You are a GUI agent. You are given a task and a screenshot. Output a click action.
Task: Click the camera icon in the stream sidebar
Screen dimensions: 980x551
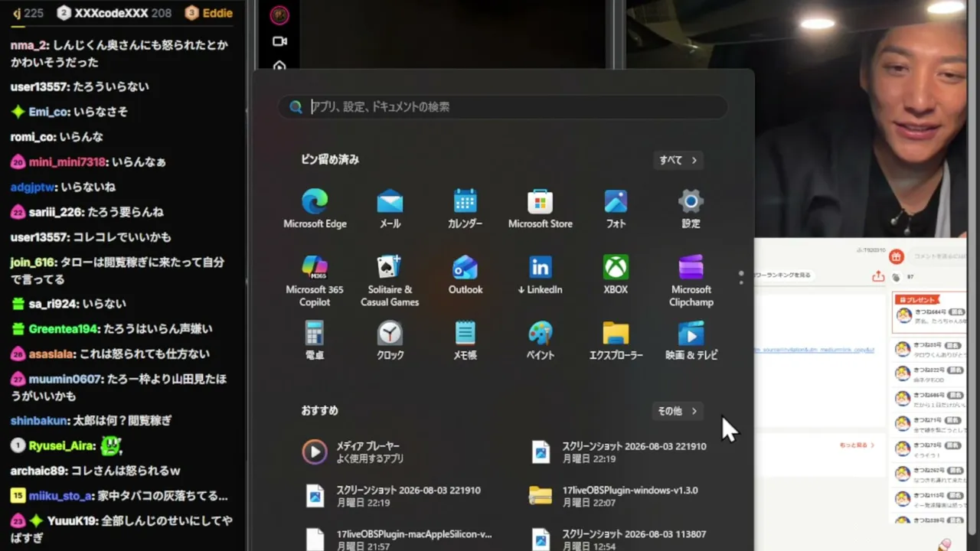coord(279,41)
